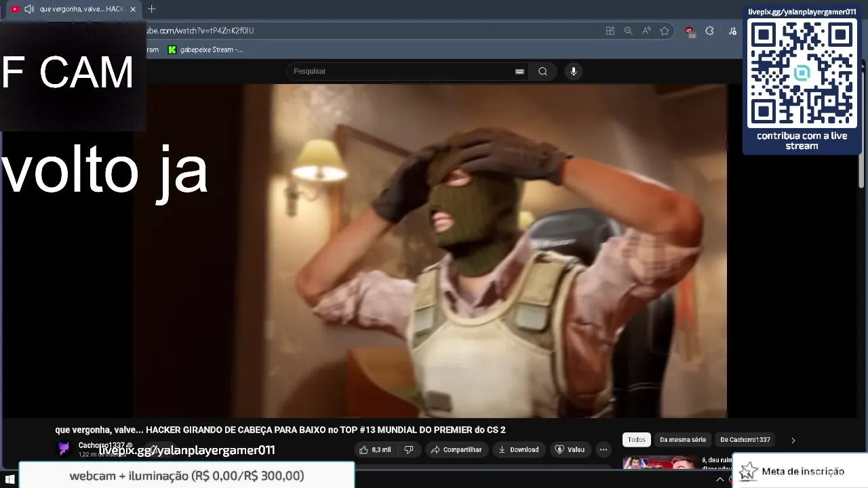
Task: Like the video (8,3 mil)
Action: [375, 449]
